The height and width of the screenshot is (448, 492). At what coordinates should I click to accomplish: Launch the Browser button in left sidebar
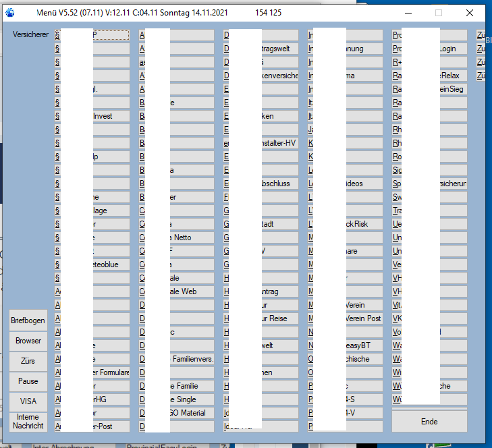[28, 341]
